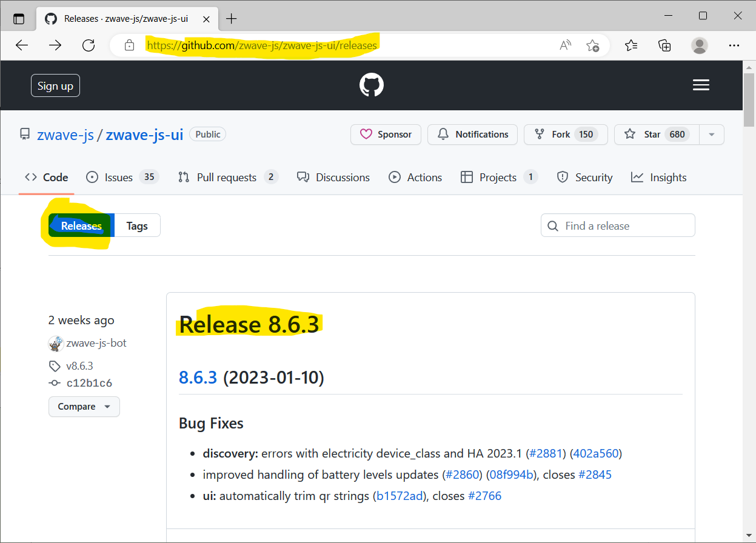Viewport: 756px width, 543px height.
Task: Click the Sponsor heart icon
Action: (366, 134)
